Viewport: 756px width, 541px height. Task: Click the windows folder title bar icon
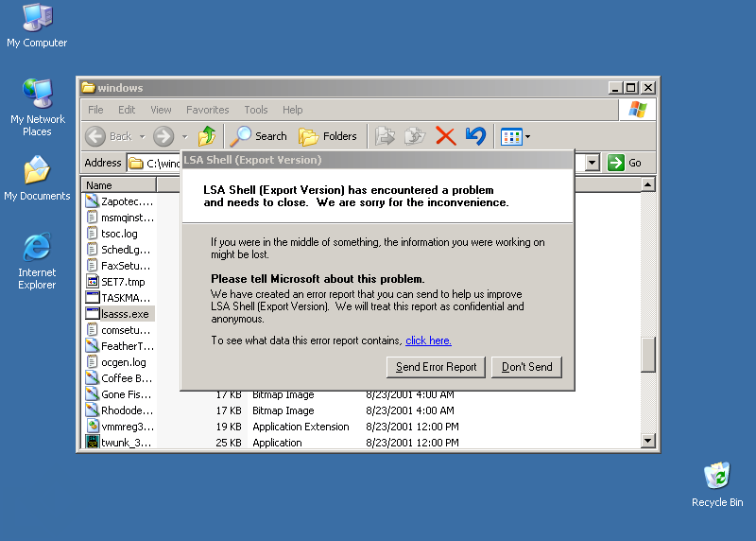pos(88,87)
